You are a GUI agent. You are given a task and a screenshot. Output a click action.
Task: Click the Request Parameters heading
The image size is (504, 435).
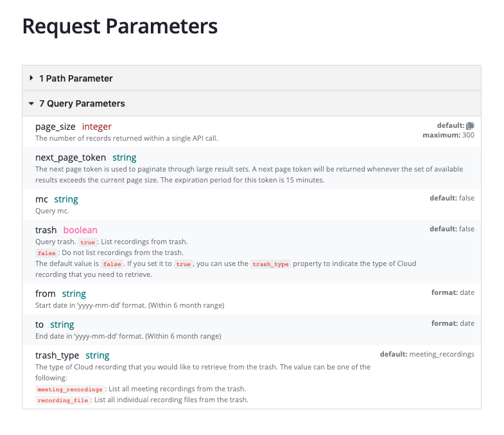pos(120,26)
